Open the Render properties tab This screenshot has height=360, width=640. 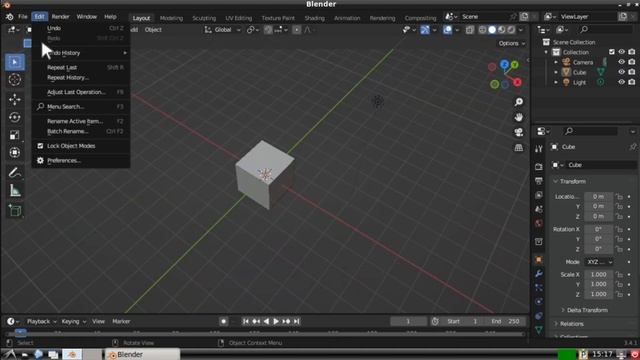click(539, 167)
